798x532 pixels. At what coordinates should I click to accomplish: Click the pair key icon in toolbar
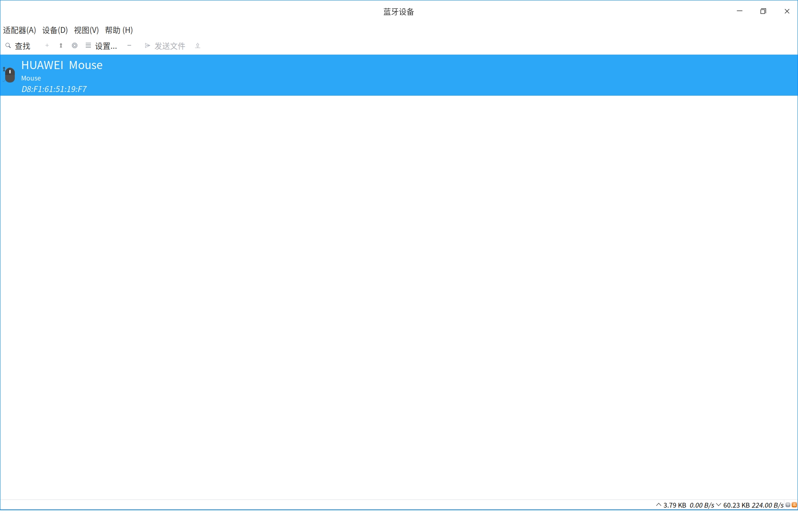(x=61, y=45)
